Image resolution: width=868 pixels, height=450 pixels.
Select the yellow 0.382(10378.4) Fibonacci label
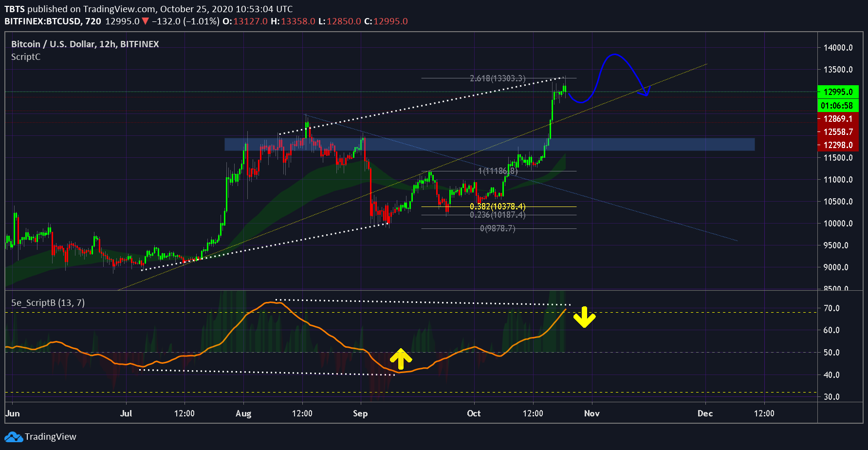498,206
